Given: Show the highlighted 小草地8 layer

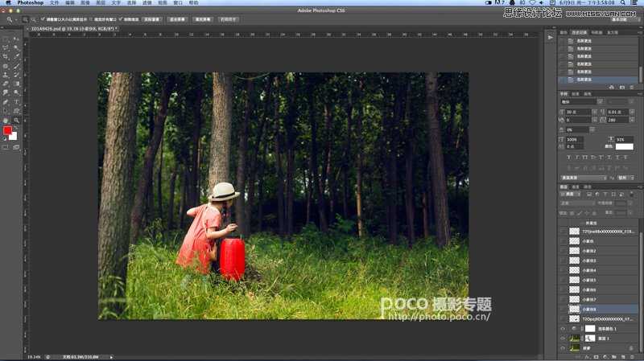Looking at the screenshot, I should click(563, 309).
